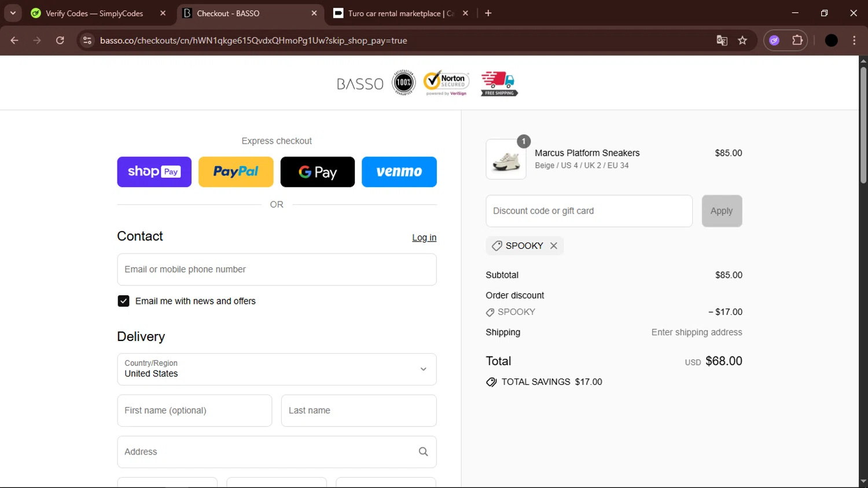This screenshot has width=868, height=488.
Task: Open the Chrome three-dot menu
Action: click(854, 41)
